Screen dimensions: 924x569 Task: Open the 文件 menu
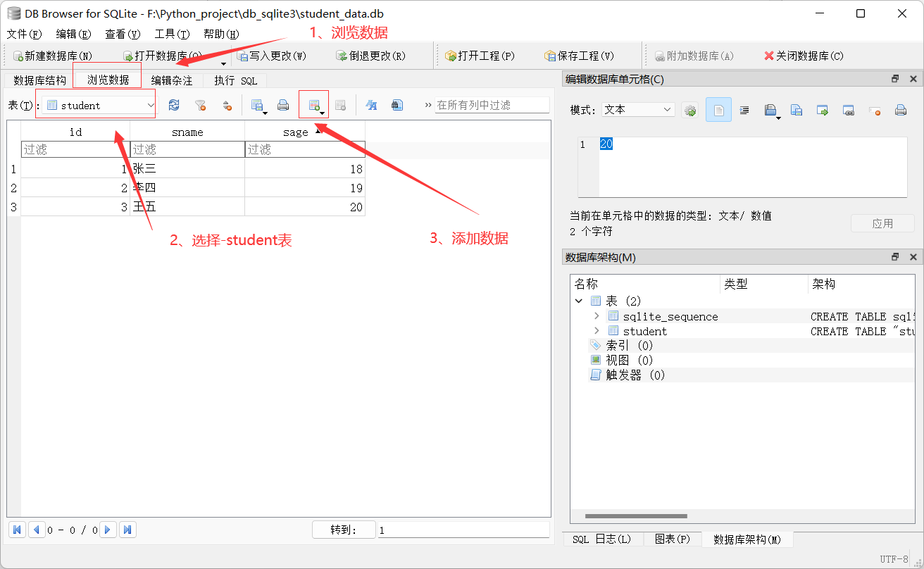click(x=25, y=34)
